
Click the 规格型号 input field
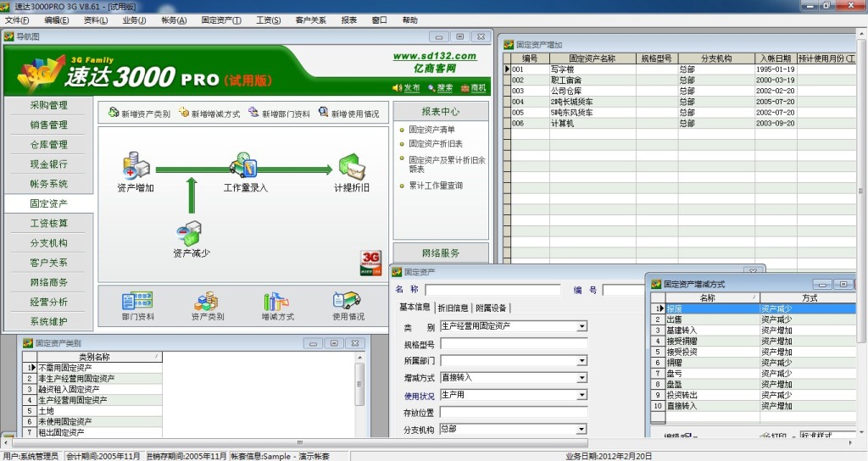coord(514,344)
